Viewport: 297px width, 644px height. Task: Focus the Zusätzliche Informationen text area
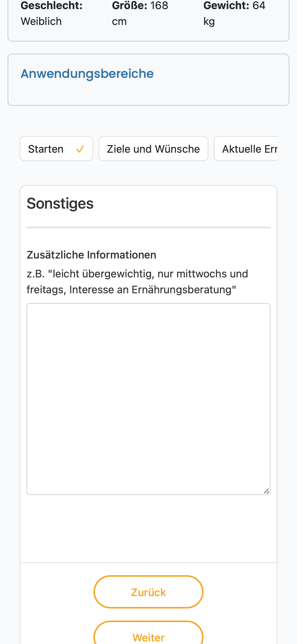[148, 399]
